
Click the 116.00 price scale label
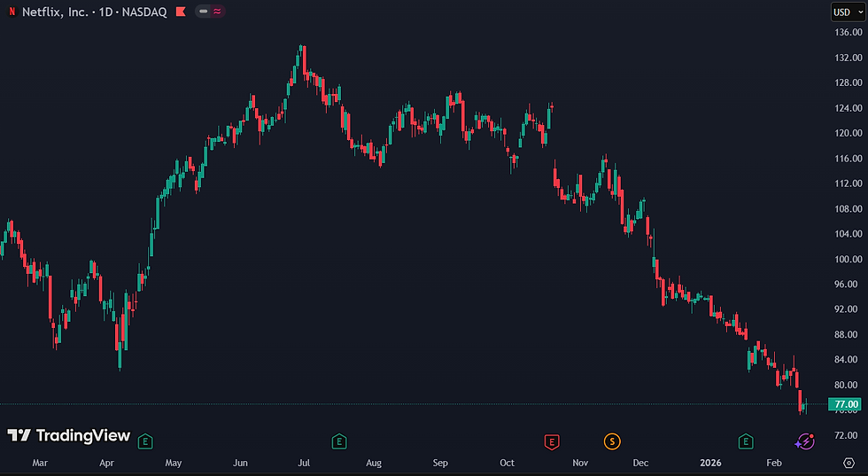click(x=849, y=159)
